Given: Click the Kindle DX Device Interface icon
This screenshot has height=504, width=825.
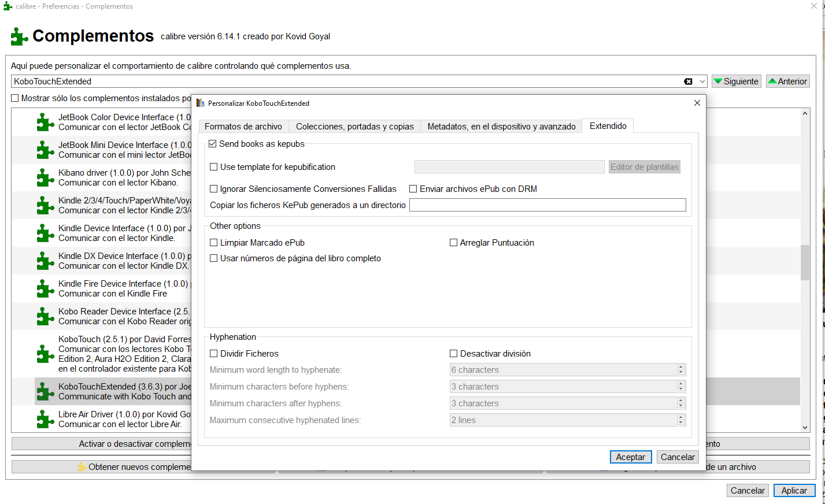Looking at the screenshot, I should coord(45,261).
